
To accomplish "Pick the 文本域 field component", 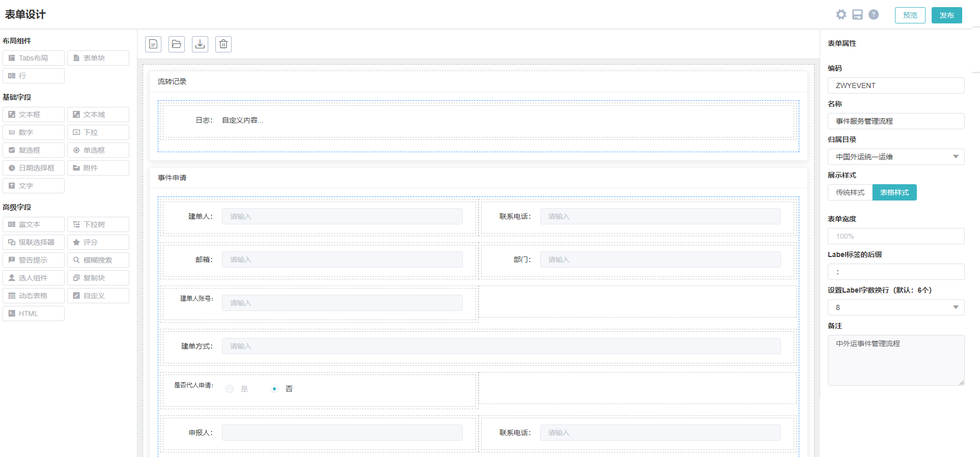I will 98,115.
